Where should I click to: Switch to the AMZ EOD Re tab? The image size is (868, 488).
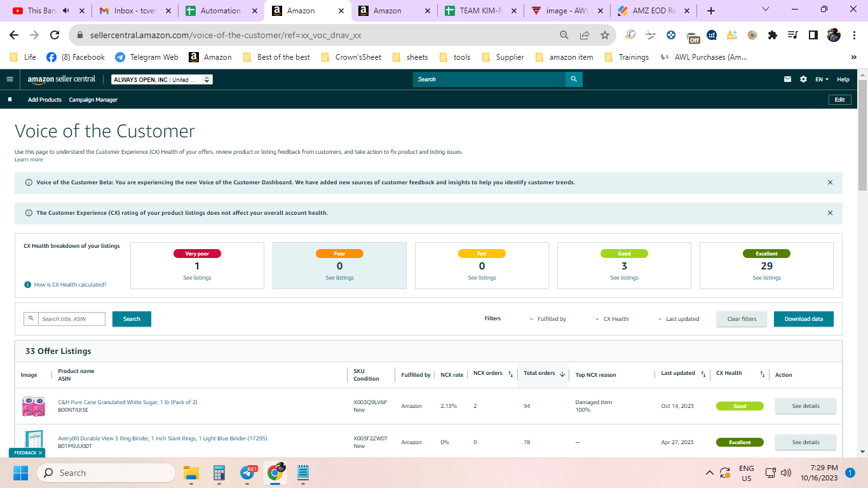(x=654, y=11)
